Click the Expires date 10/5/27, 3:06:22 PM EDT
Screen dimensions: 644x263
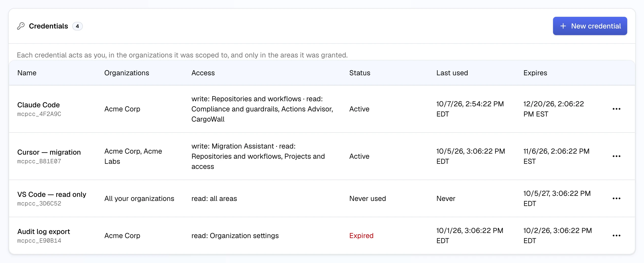tap(557, 198)
